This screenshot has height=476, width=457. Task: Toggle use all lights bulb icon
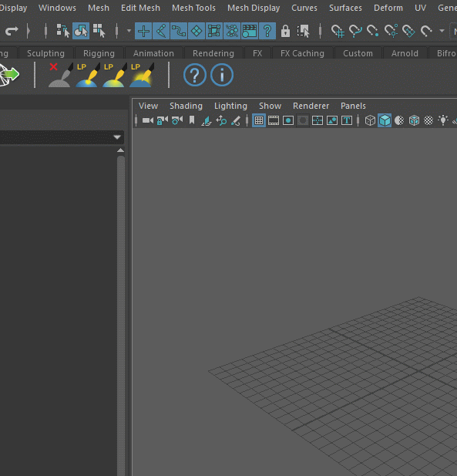443,120
